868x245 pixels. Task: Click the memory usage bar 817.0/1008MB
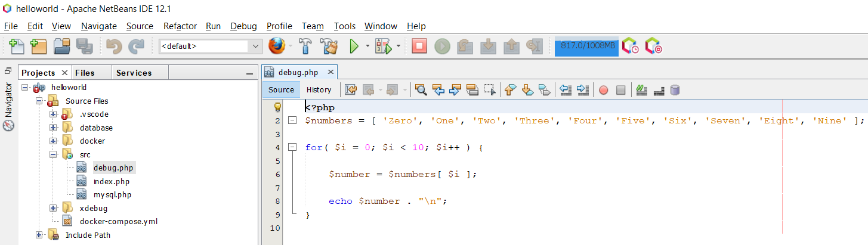pyautogui.click(x=586, y=46)
